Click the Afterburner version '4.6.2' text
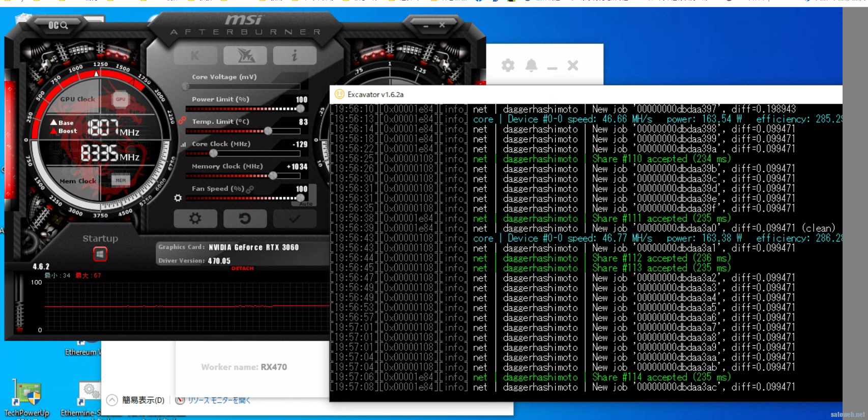The image size is (868, 420). coord(41,266)
